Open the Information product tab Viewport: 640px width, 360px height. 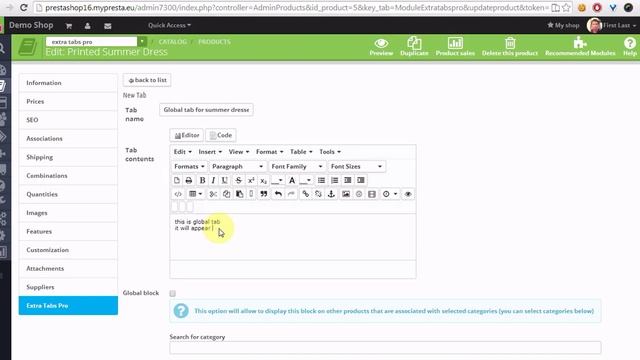[x=68, y=83]
